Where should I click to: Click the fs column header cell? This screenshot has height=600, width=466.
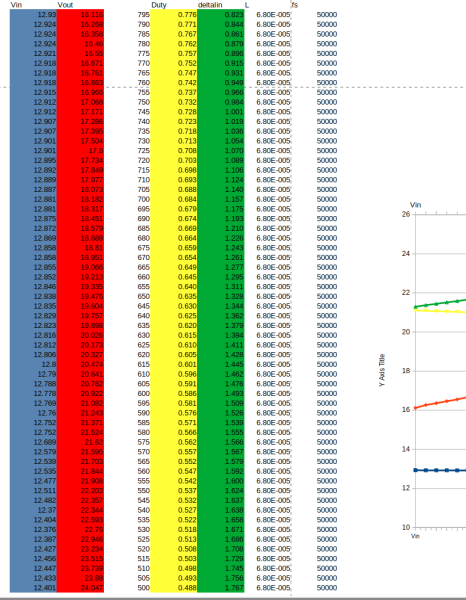314,5
